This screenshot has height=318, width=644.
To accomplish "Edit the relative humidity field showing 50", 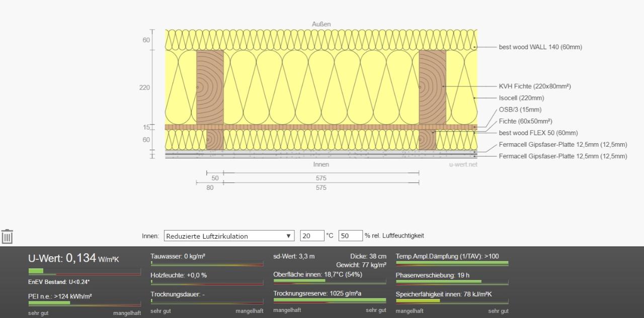I will pos(350,236).
